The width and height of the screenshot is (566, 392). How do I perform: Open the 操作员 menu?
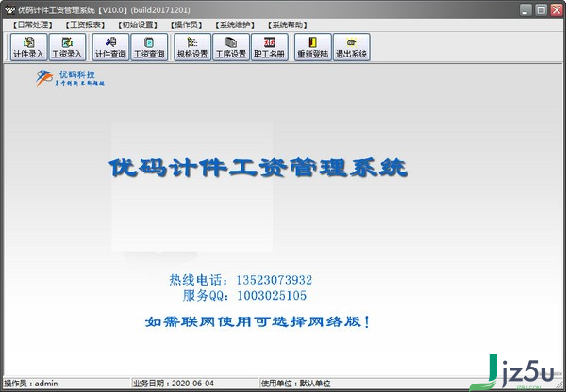tap(186, 24)
